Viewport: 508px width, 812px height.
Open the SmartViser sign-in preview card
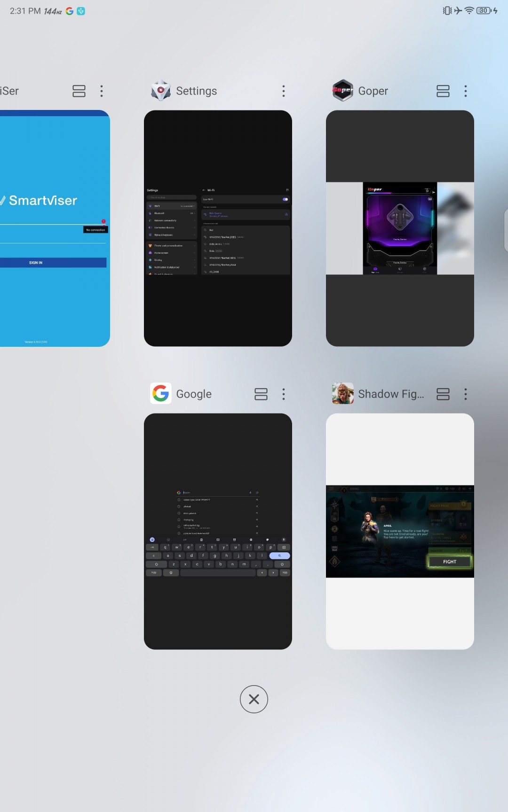[x=55, y=228]
